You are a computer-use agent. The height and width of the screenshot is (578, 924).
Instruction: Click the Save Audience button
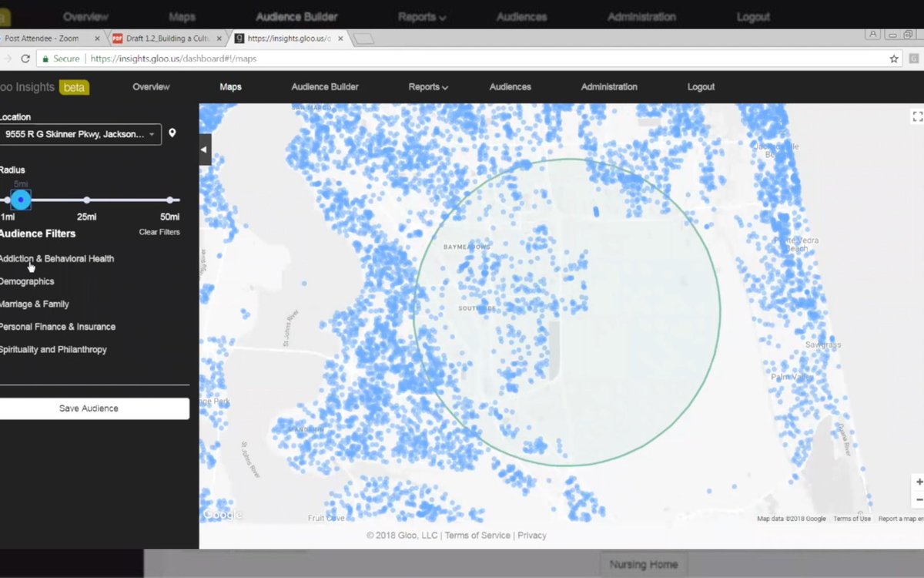(94, 408)
